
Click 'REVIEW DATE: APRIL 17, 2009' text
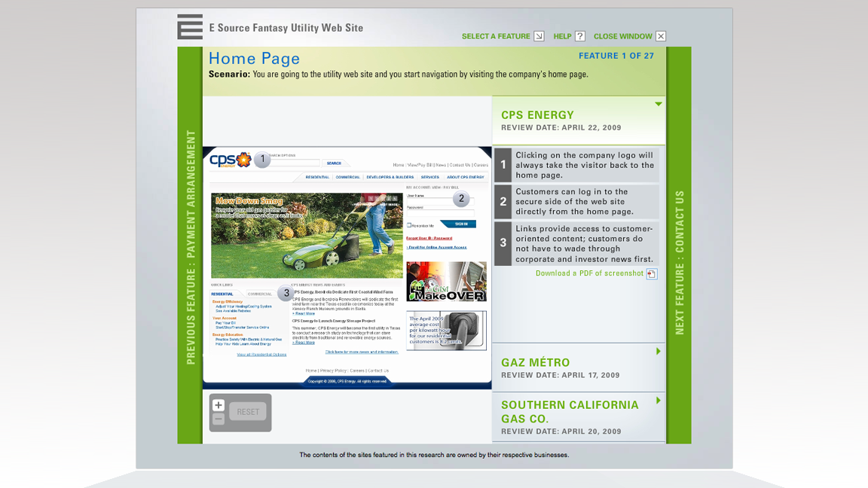561,375
